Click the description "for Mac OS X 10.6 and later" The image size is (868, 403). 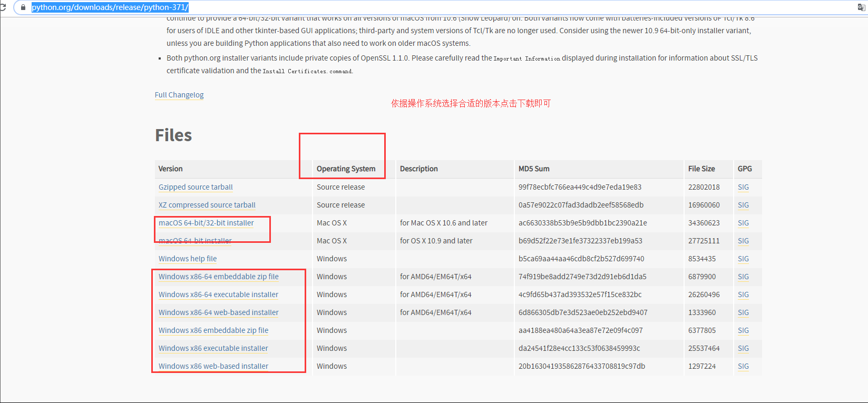point(444,223)
